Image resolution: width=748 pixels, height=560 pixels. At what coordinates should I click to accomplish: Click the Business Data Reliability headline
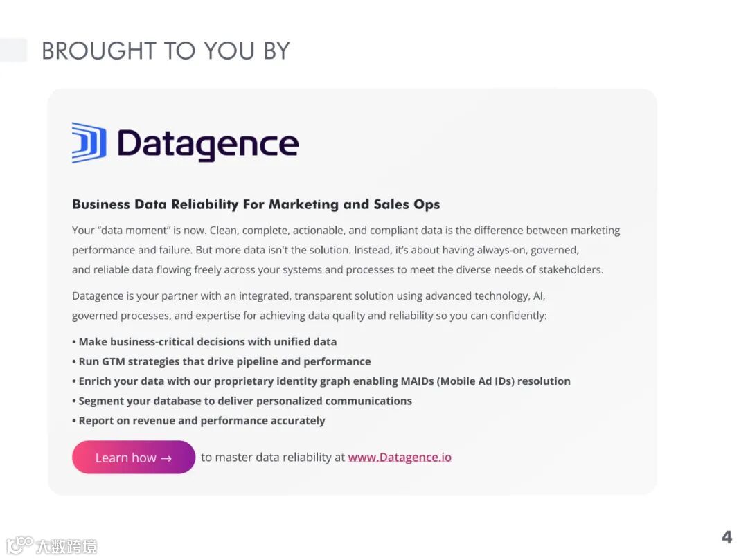tap(256, 204)
